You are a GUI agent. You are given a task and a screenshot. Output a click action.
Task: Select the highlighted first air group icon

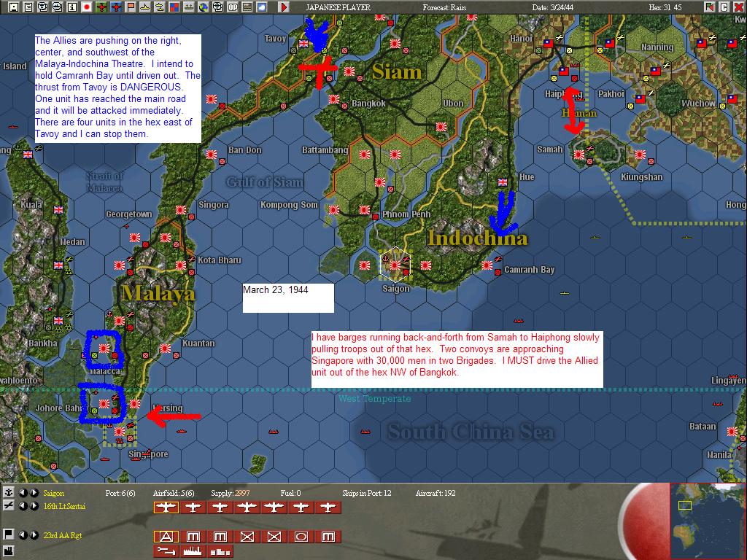pyautogui.click(x=166, y=507)
